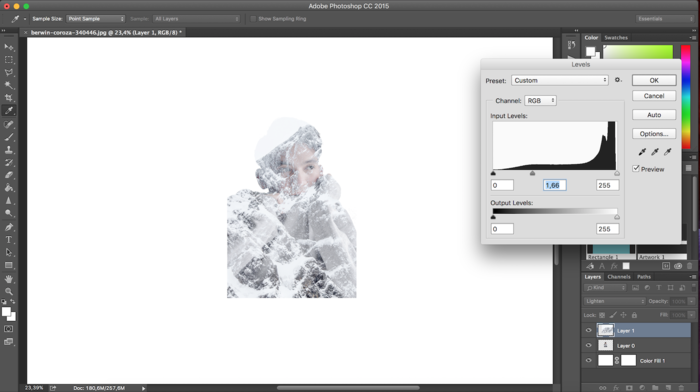Click the black input levels slider handle

pos(493,173)
